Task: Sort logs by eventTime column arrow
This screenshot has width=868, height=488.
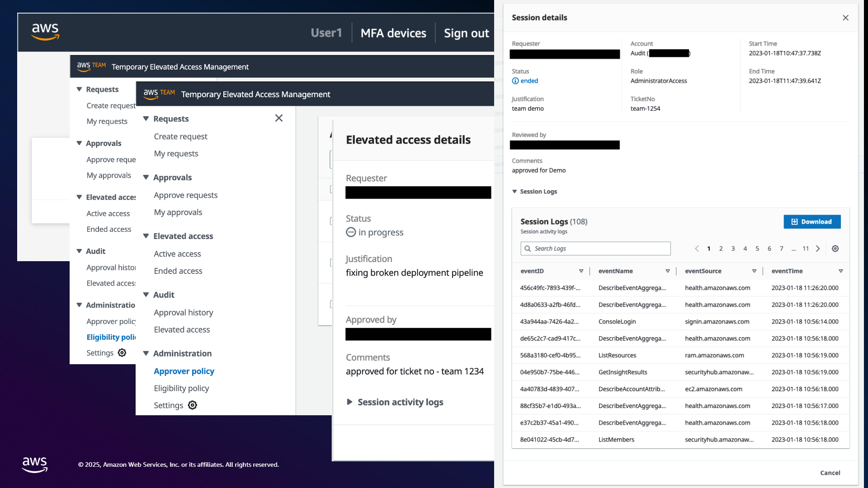Action: (x=841, y=271)
